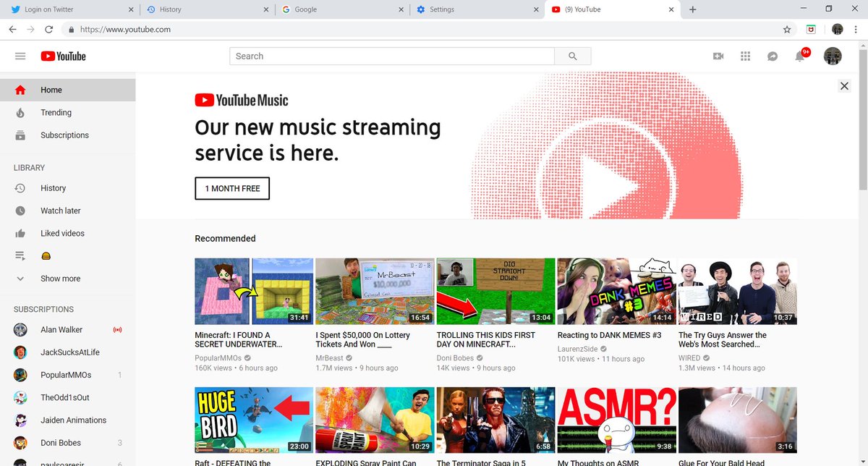Go forward in browser
Viewport: 868px width, 466px height.
click(30, 30)
